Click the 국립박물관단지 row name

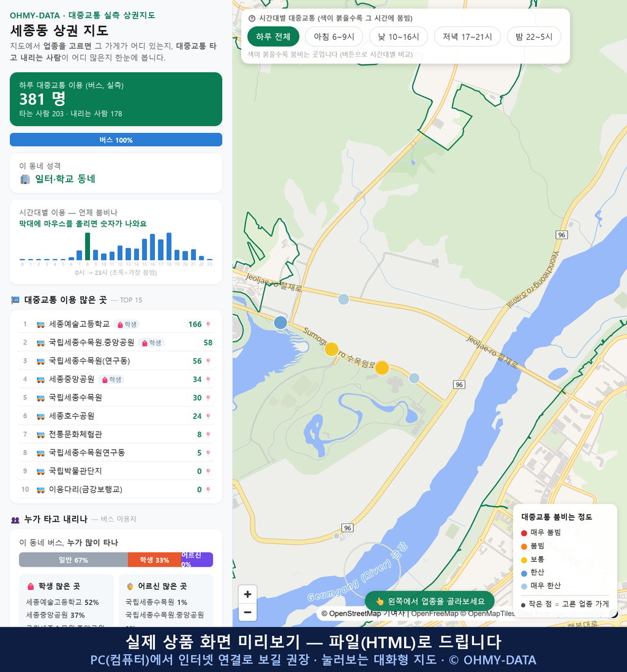(75, 471)
